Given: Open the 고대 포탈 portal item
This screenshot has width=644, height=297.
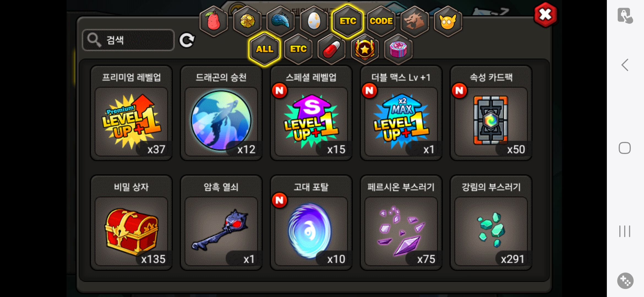Looking at the screenshot, I should (311, 223).
